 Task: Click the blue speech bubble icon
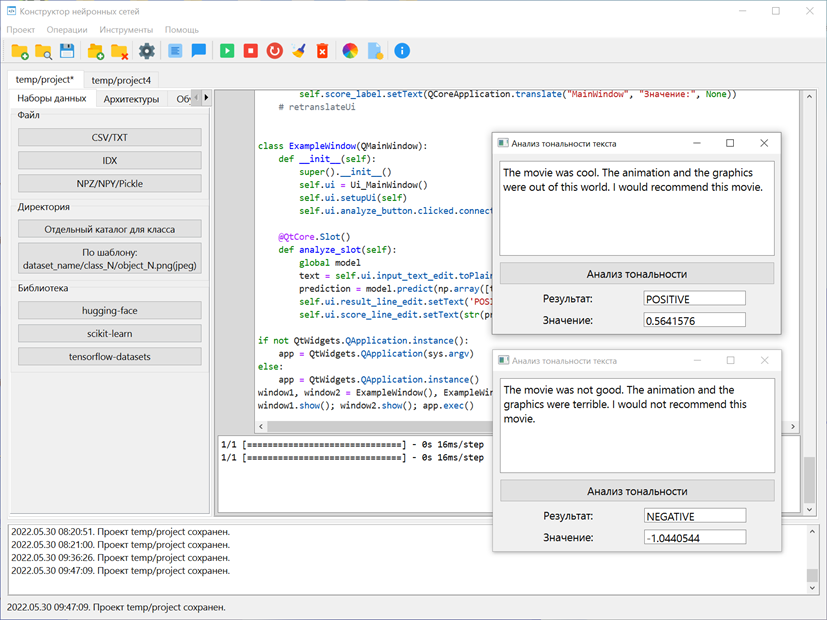coord(199,51)
